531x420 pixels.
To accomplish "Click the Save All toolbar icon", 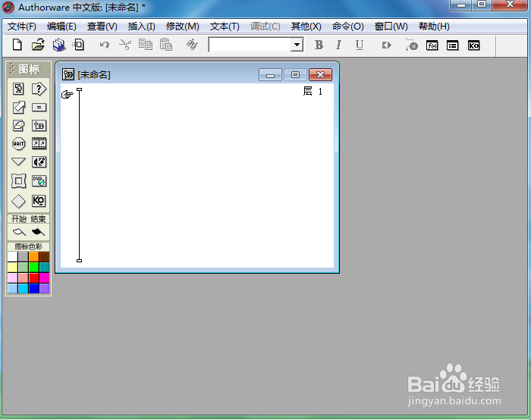I will 59,45.
